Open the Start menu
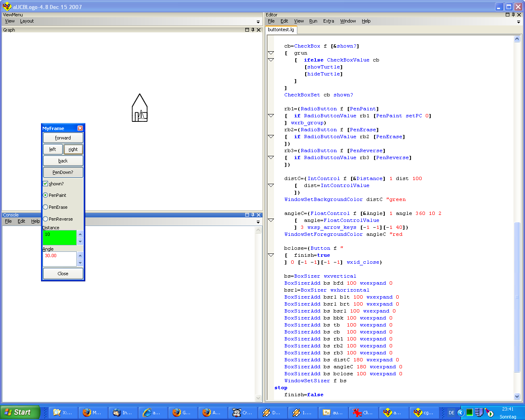This screenshot has width=525, height=420. (20, 413)
